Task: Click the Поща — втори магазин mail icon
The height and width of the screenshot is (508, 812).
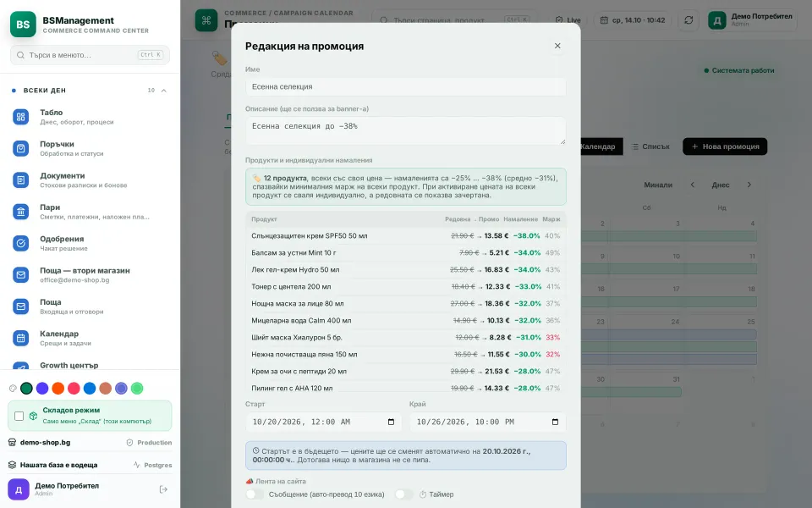Action: [x=20, y=274]
